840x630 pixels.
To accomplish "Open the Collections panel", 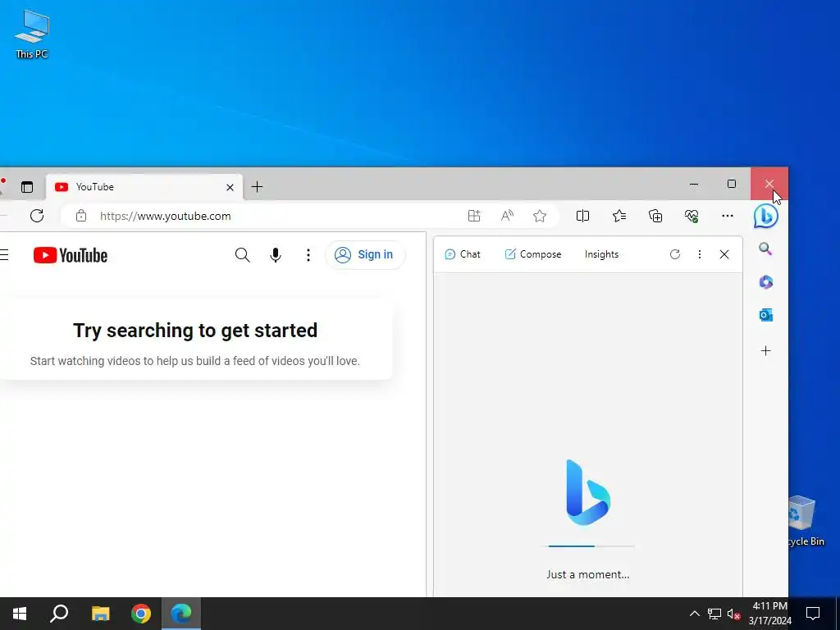I will [x=655, y=216].
